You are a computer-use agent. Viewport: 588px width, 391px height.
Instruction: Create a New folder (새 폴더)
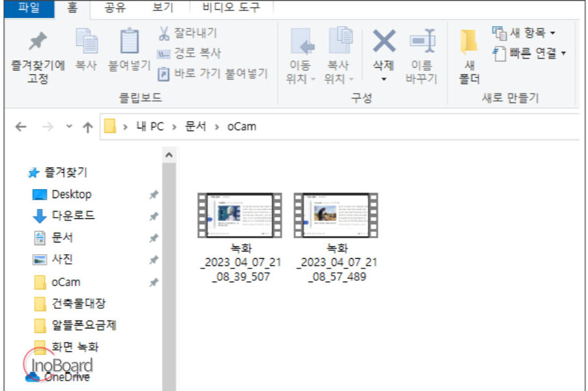coord(469,56)
